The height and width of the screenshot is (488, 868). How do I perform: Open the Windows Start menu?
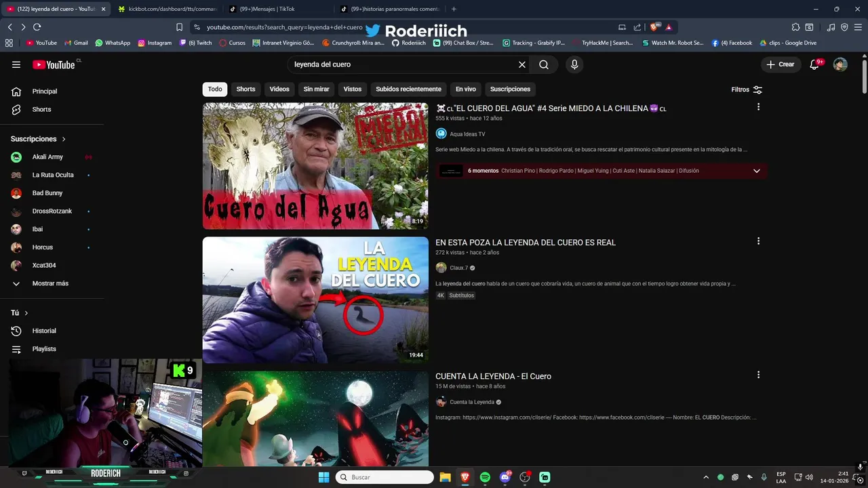[x=324, y=477]
